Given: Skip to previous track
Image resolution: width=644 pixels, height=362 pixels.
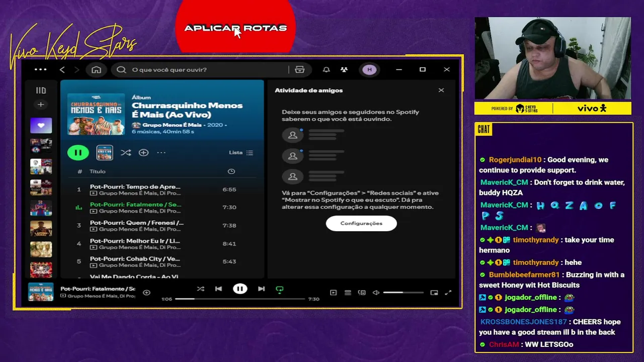Looking at the screenshot, I should [218, 289].
